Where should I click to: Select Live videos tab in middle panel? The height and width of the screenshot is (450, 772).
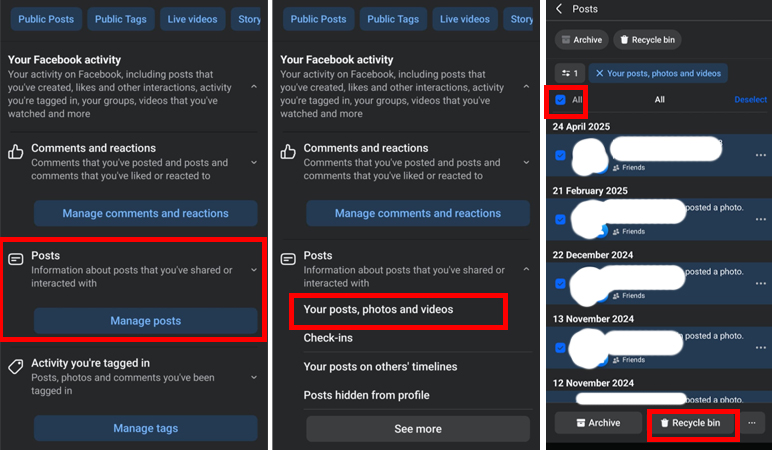465,19
